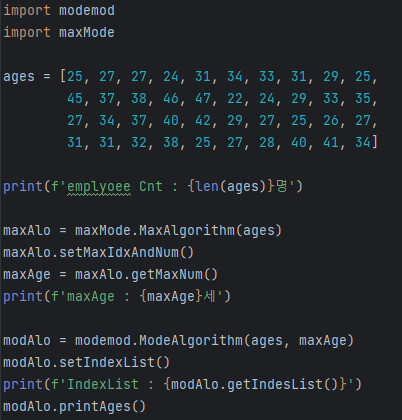The width and height of the screenshot is (402, 420).
Task: Click ModeAlgorithm class call
Action: pos(191,341)
